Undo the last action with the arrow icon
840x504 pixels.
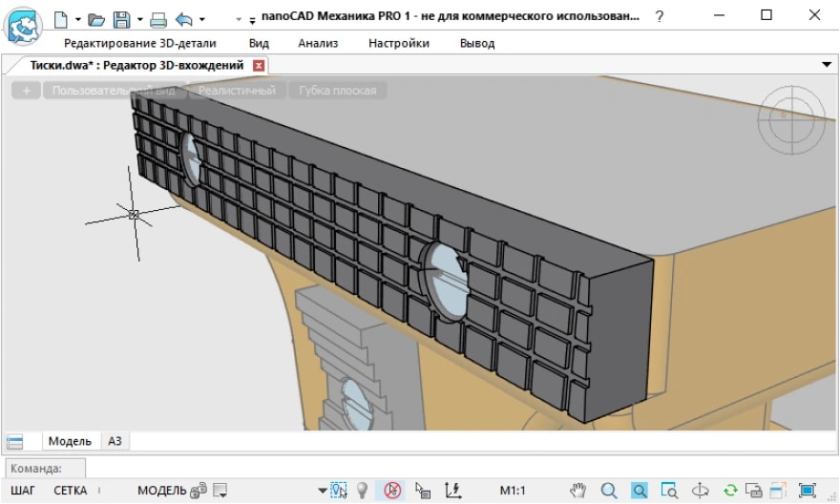184,18
